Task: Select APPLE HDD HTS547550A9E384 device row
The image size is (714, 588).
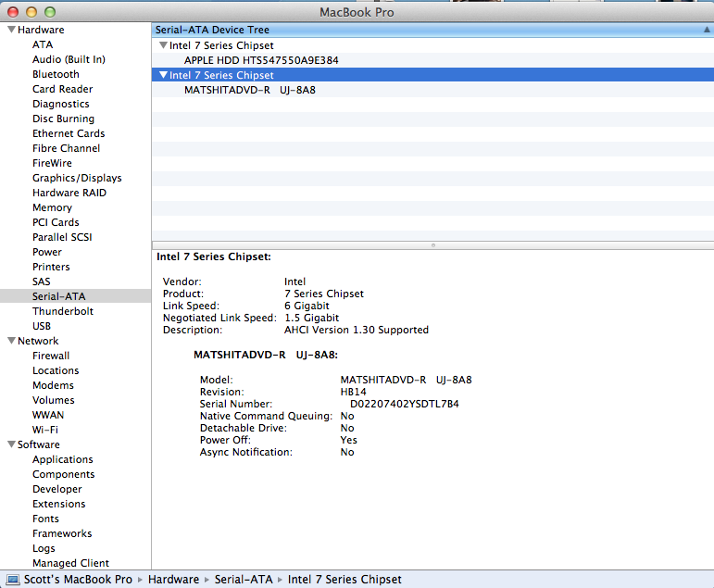Action: 432,60
